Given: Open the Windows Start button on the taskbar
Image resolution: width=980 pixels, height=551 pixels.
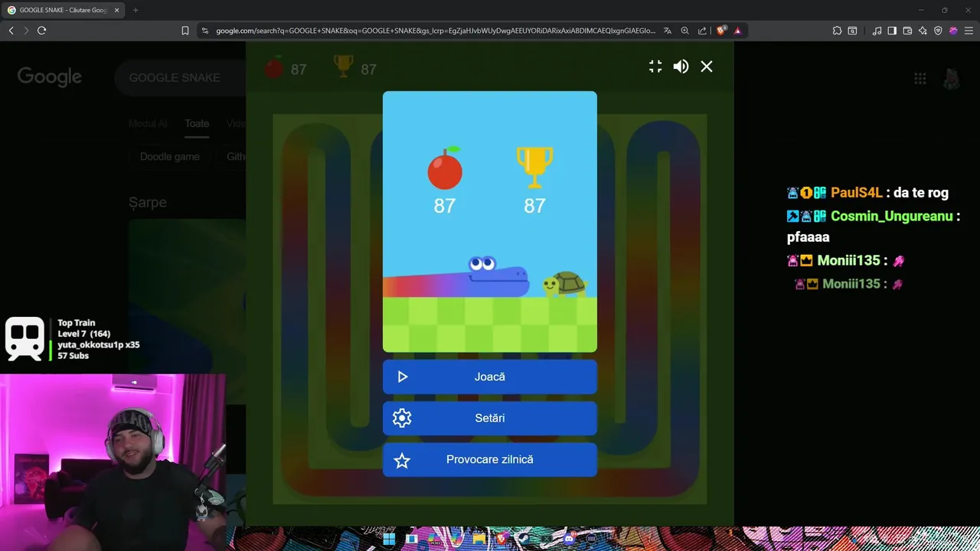Looking at the screenshot, I should point(389,539).
